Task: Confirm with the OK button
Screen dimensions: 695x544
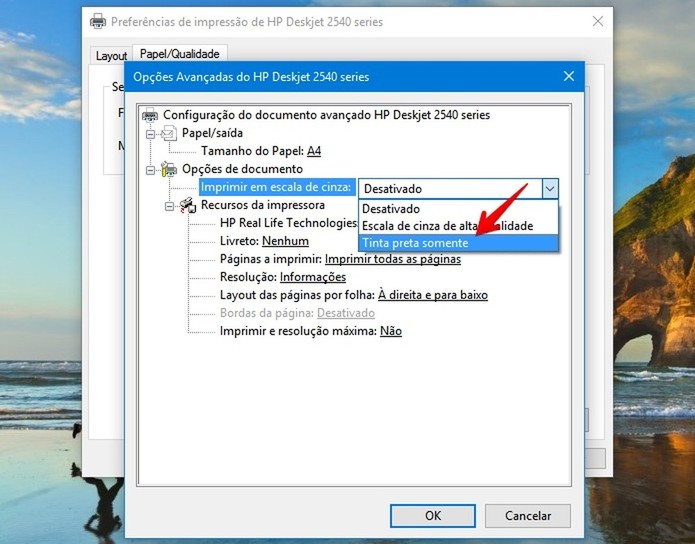Action: (433, 516)
